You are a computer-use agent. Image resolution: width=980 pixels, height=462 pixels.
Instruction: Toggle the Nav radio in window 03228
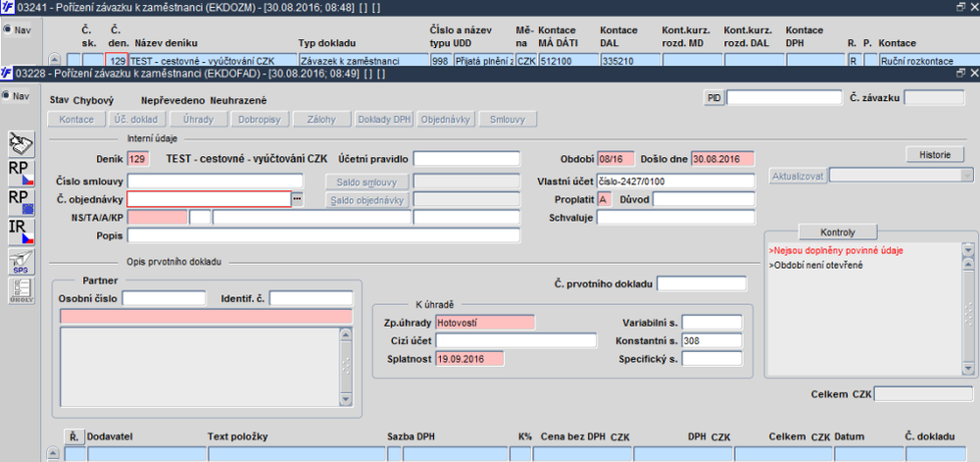pos(7,96)
